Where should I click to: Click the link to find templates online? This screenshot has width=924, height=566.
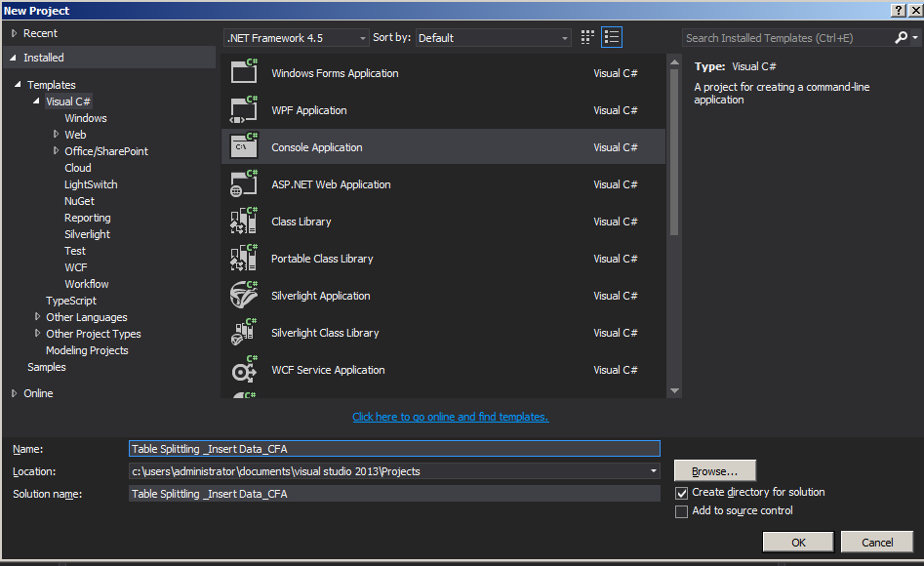click(450, 417)
